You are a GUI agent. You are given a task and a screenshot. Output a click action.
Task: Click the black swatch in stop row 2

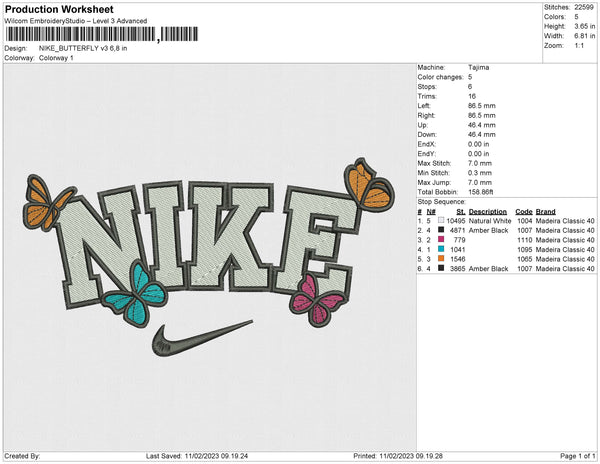[441, 230]
